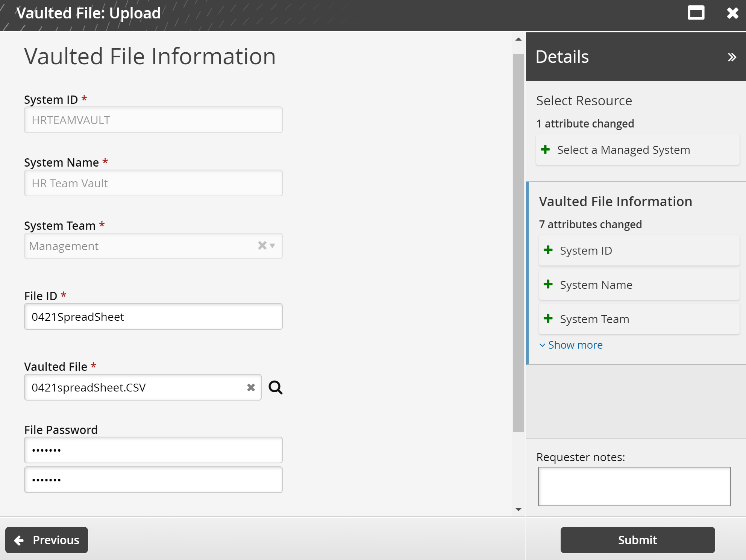Image resolution: width=746 pixels, height=560 pixels.
Task: Open the vaulted file search magnifier
Action: [276, 387]
